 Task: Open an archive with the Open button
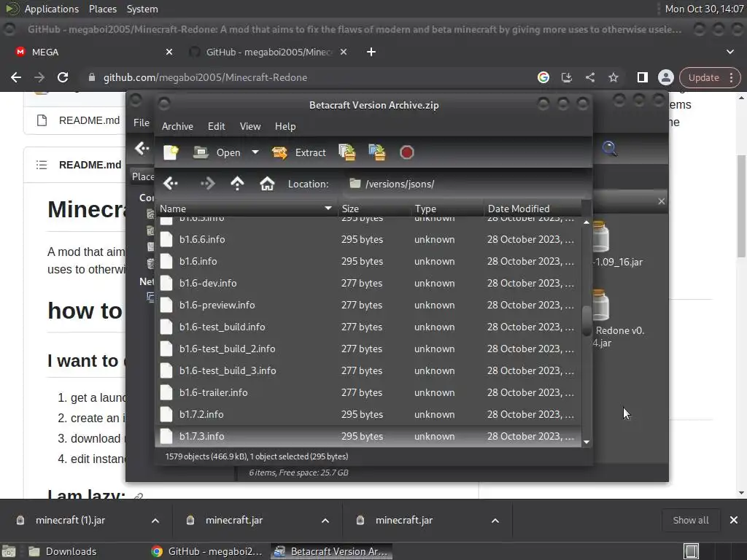click(x=217, y=152)
